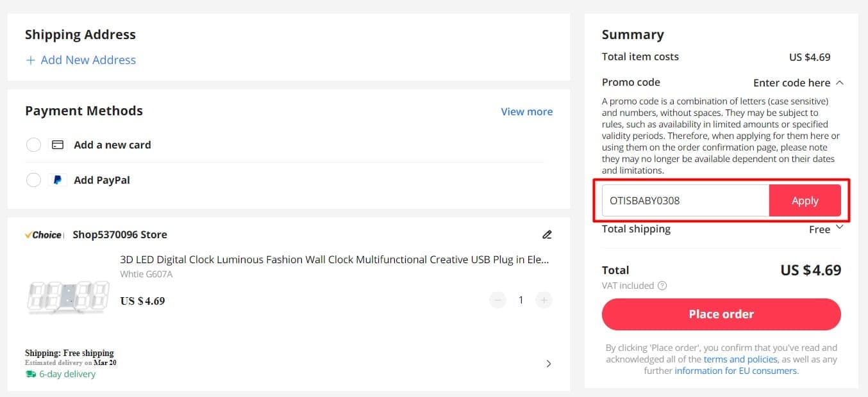Expand the Total shipping details chevron
Screen dimensions: 868x397
click(x=840, y=227)
